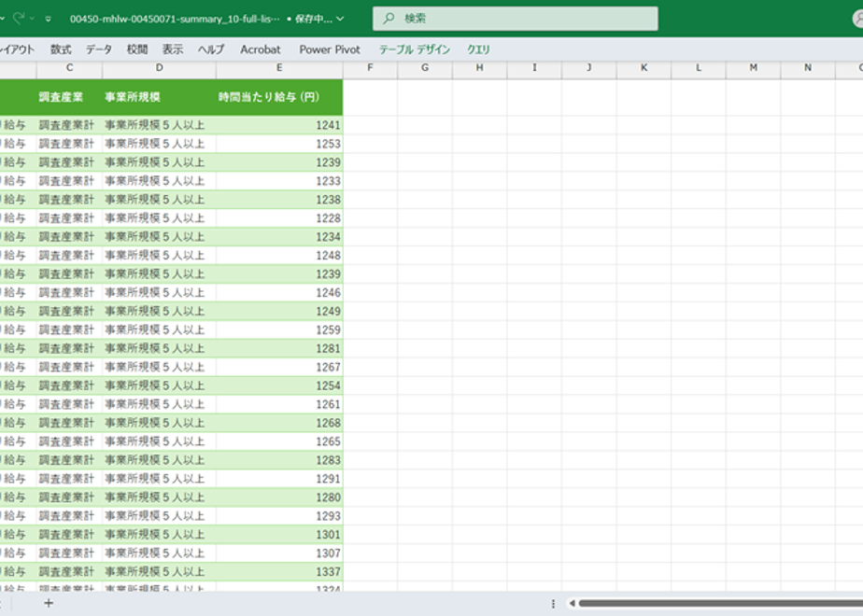Select the cell with value 1233
This screenshot has width=863, height=616.
point(279,181)
